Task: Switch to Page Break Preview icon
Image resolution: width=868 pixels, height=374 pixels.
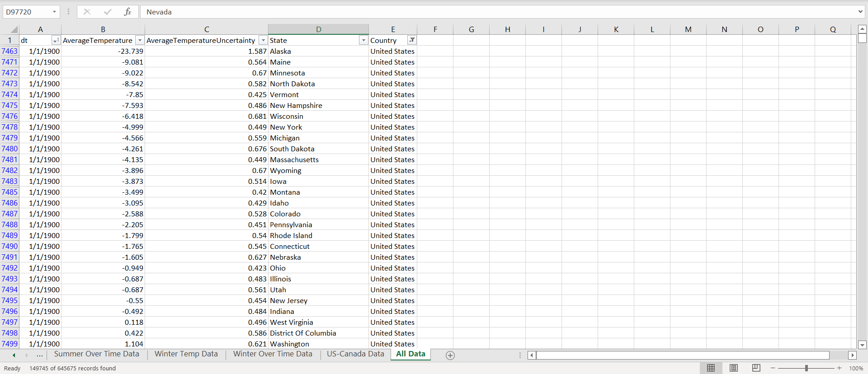Action: [x=756, y=368]
